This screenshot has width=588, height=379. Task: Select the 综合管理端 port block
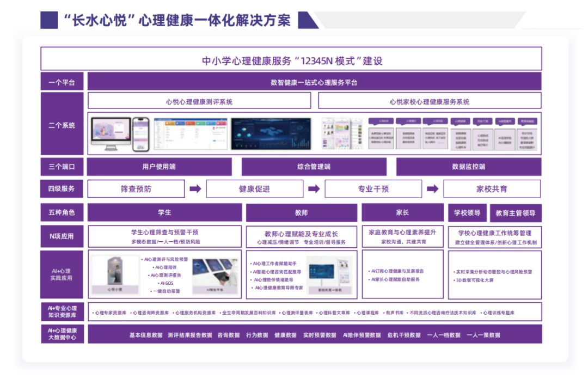click(x=314, y=167)
